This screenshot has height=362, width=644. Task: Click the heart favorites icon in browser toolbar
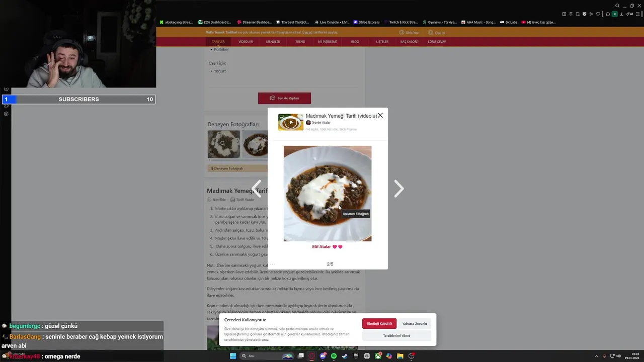[598, 14]
